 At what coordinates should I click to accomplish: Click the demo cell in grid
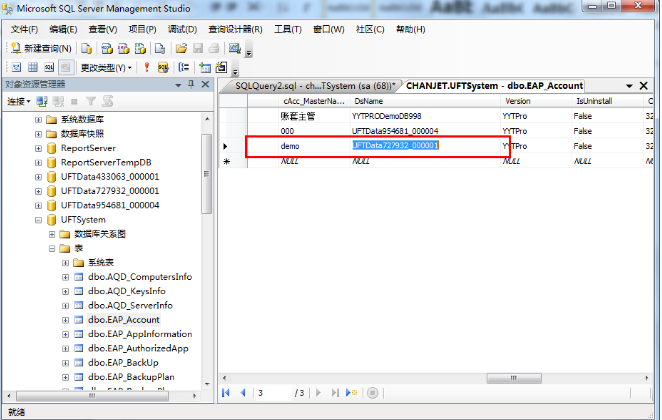point(314,146)
